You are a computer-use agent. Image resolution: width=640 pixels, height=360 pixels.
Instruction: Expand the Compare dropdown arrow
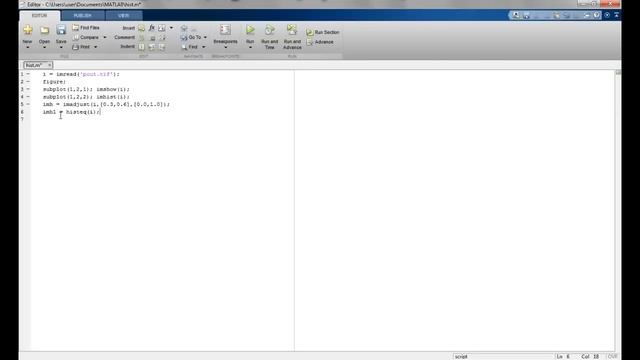[105, 38]
